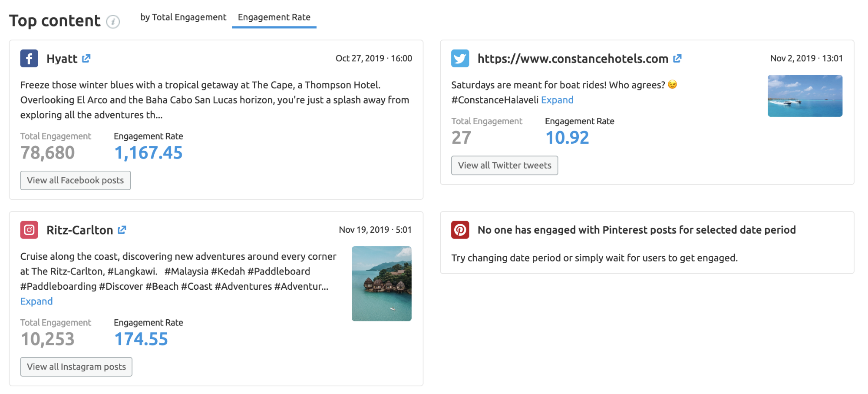This screenshot has height=394, width=868.
Task: Click the Hyatt post text about The Cape
Action: 215,100
